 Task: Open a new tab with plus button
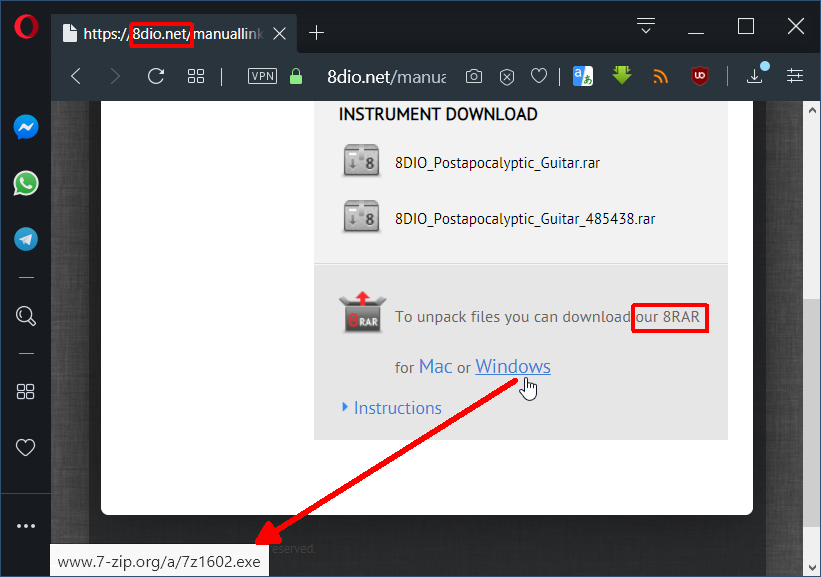tap(316, 33)
